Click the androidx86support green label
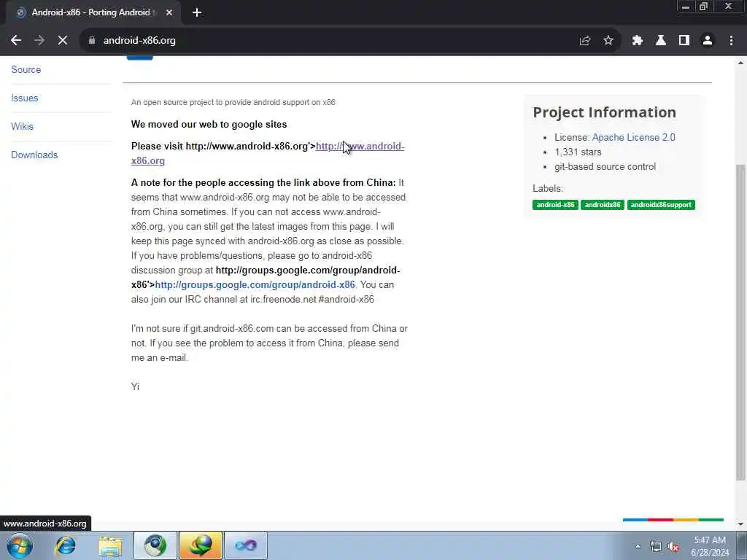Image resolution: width=747 pixels, height=560 pixels. pyautogui.click(x=661, y=205)
